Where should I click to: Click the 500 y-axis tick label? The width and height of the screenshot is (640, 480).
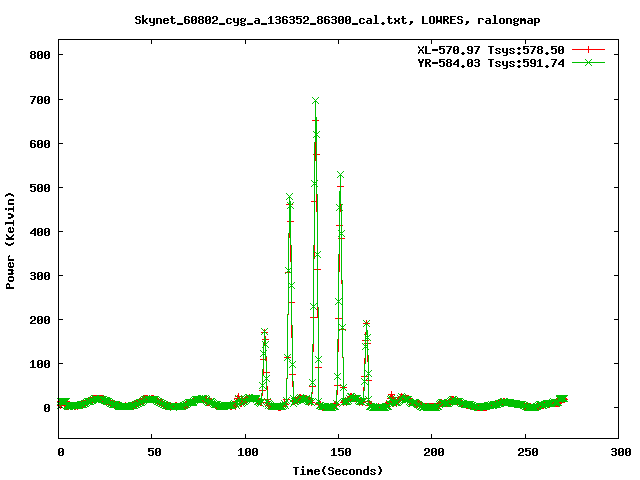[40, 188]
